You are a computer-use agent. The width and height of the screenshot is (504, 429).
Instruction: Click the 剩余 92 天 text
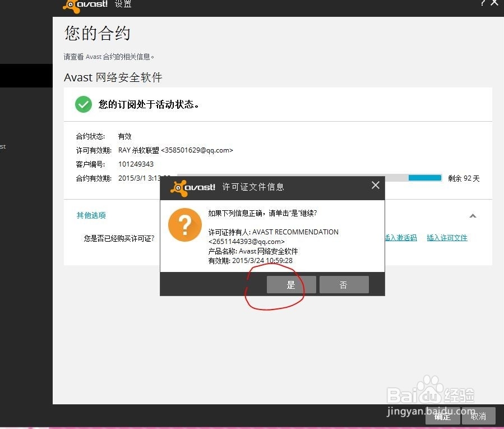pyautogui.click(x=464, y=178)
